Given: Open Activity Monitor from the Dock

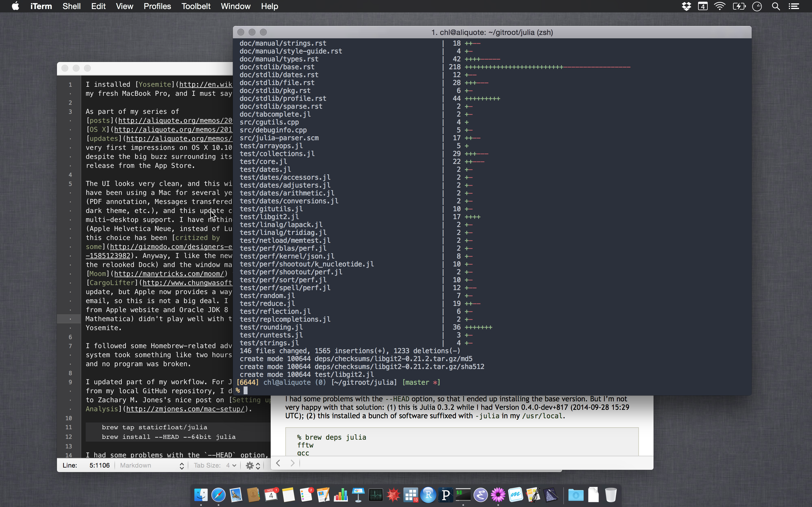Looking at the screenshot, I should 376,495.
